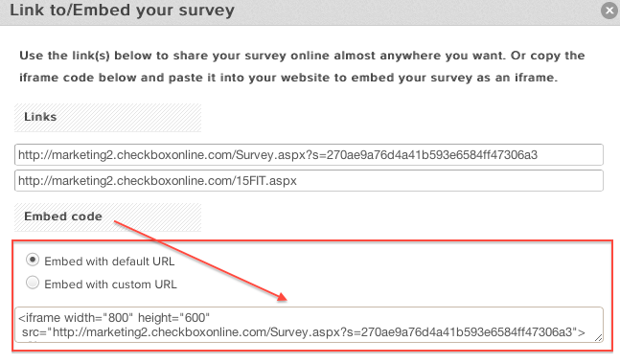The image size is (620, 364).
Task: Click the 15FIT.aspx short URL field
Action: (309, 181)
